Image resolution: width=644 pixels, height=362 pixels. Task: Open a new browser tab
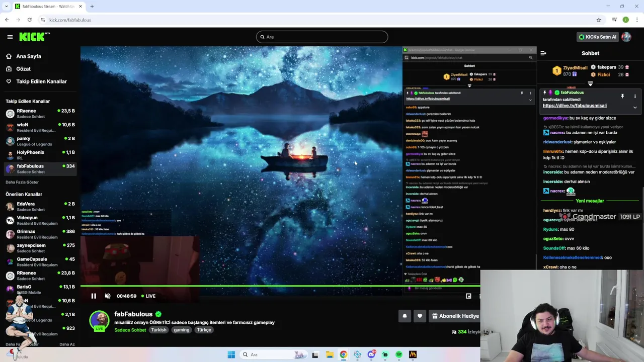point(92,6)
